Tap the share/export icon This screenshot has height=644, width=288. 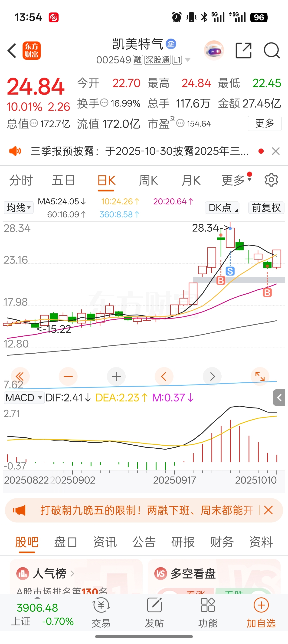pos(243,50)
